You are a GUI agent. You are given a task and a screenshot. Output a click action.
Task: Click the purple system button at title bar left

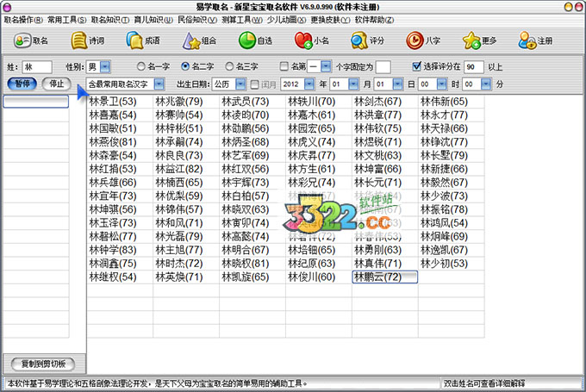coord(7,7)
